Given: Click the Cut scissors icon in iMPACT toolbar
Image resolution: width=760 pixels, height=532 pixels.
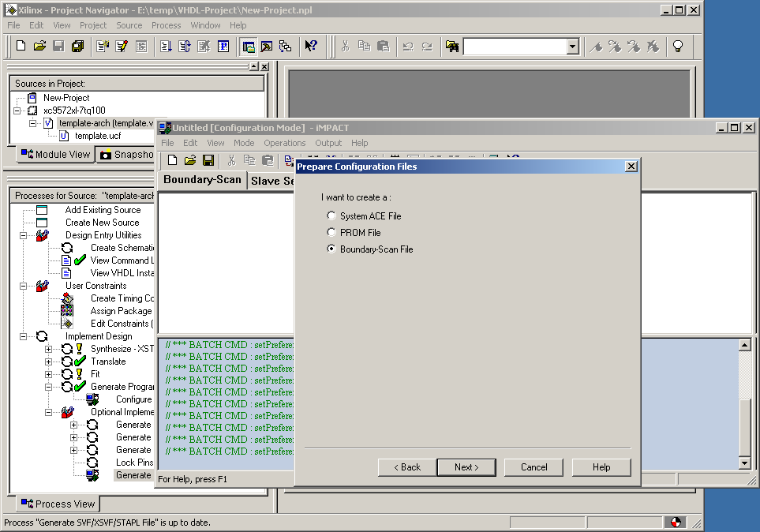Looking at the screenshot, I should 231,160.
